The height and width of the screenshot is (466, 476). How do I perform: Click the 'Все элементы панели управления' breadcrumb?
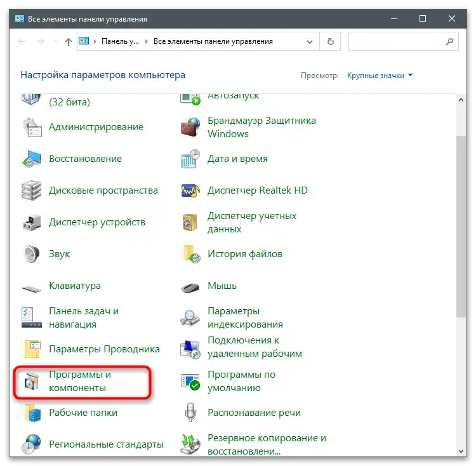[213, 41]
